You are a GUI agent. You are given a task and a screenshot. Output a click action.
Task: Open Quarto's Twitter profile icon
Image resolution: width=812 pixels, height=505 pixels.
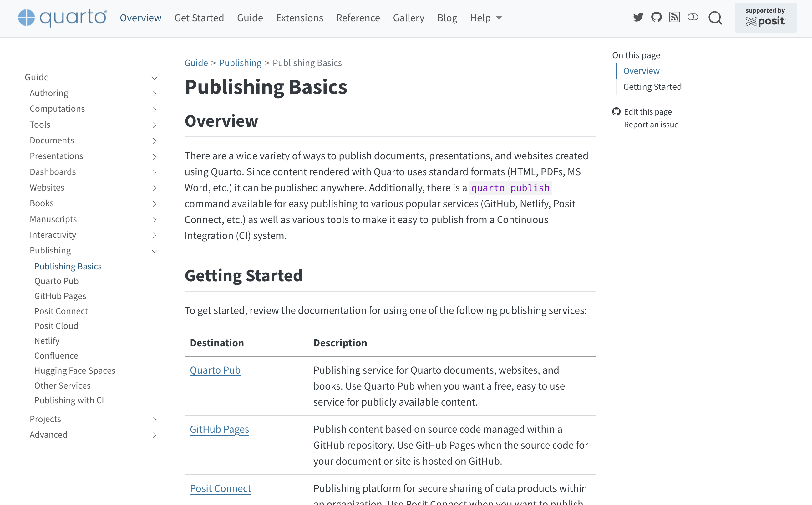(x=638, y=18)
